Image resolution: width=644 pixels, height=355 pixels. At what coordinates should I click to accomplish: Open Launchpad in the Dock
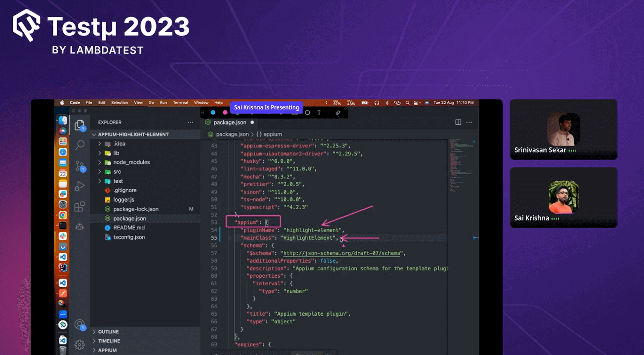pyautogui.click(x=63, y=141)
